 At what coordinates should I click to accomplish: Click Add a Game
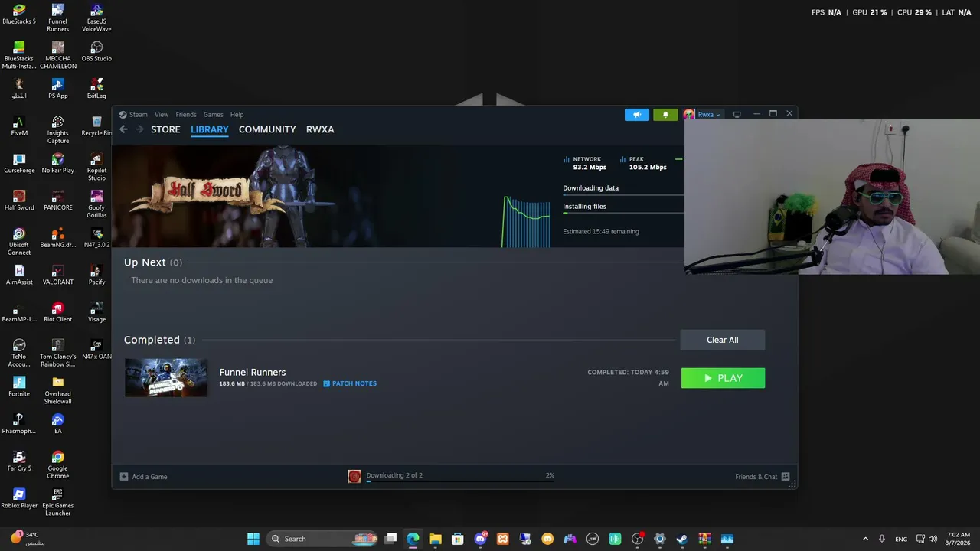coord(144,477)
